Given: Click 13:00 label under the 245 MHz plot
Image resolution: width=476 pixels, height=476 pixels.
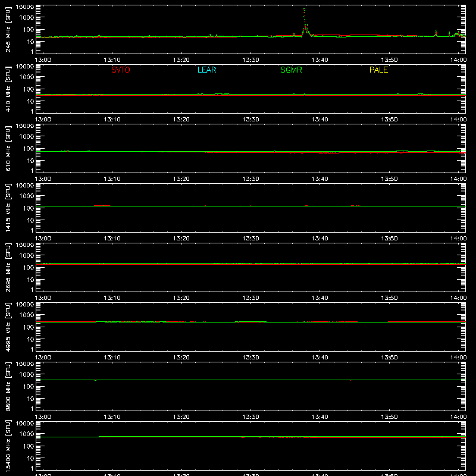Looking at the screenshot, I should (x=43, y=60).
